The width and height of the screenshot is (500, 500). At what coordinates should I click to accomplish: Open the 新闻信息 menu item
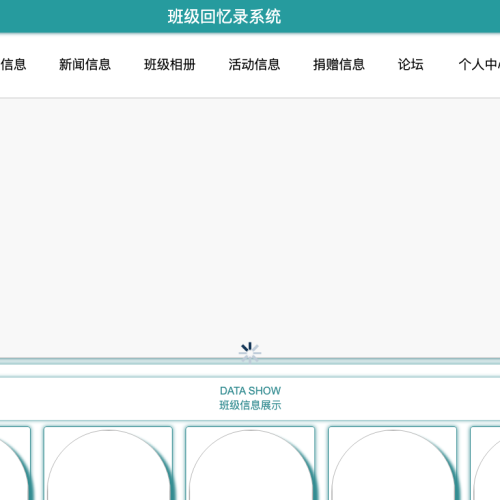pyautogui.click(x=85, y=64)
